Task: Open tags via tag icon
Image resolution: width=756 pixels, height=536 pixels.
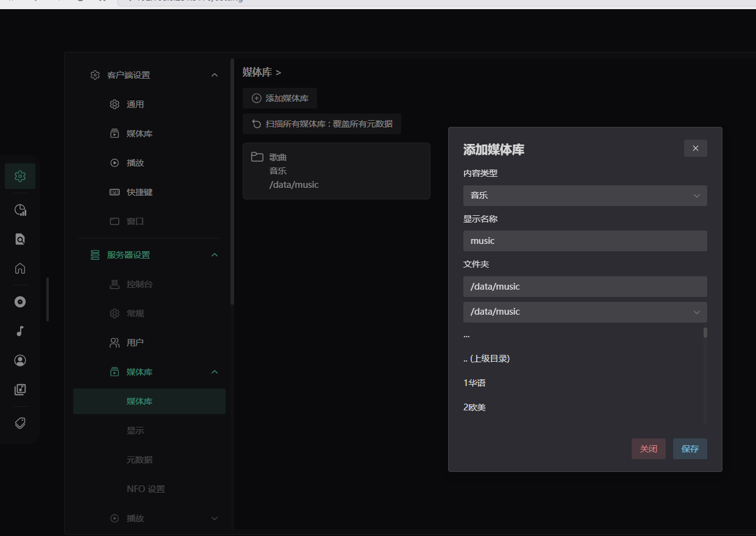Action: pos(20,423)
